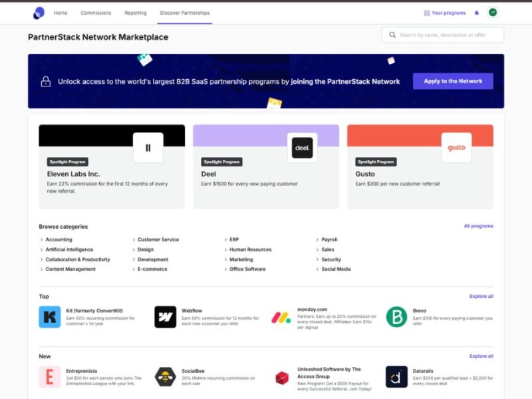The width and height of the screenshot is (532, 399).
Task: Click the Brevo logo
Action: click(396, 317)
